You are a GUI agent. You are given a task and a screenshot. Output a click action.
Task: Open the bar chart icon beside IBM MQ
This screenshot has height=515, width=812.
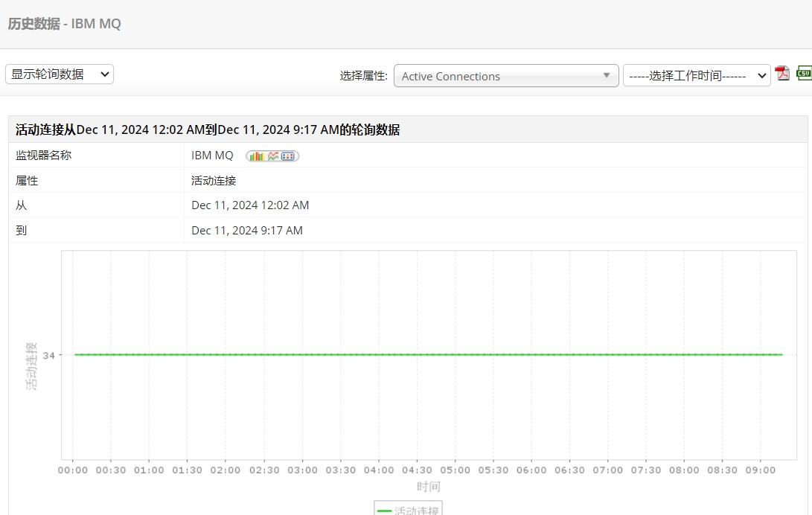coord(256,156)
